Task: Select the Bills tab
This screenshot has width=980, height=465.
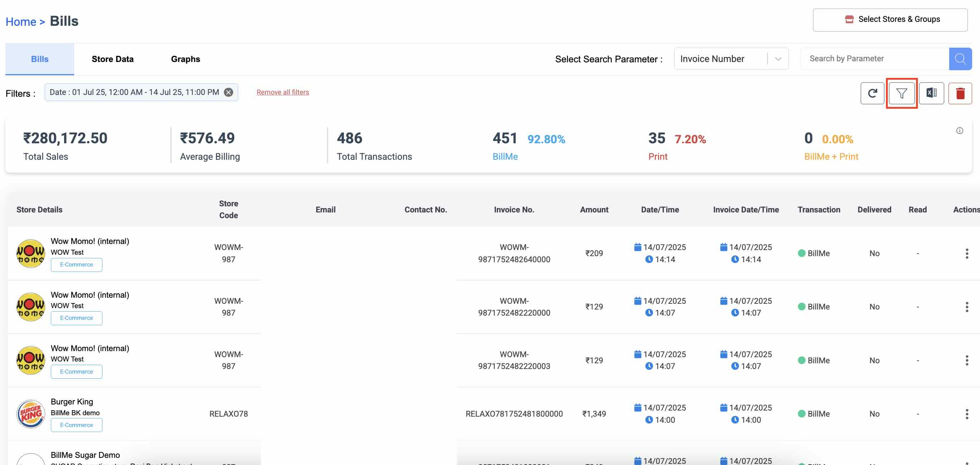Action: (x=39, y=59)
